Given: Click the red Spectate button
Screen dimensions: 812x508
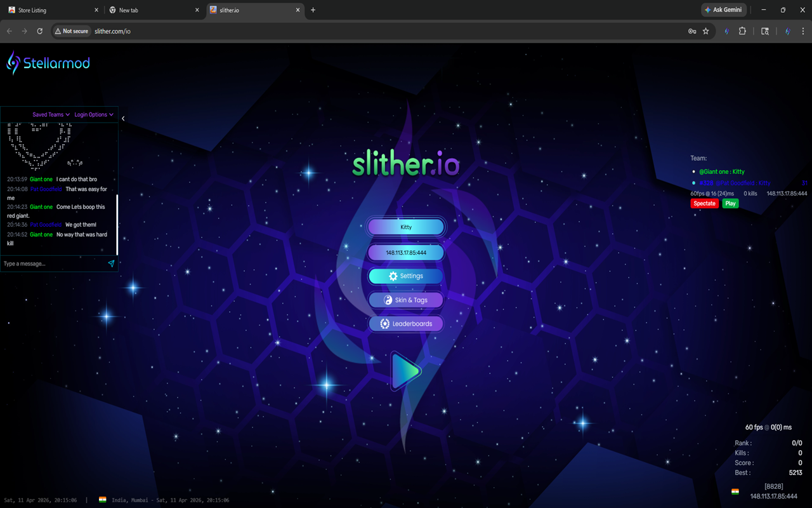Looking at the screenshot, I should click(x=704, y=203).
